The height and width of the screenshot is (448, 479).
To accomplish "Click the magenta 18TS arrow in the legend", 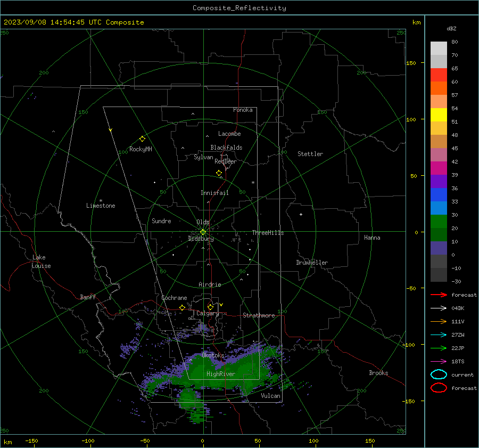I will [x=439, y=362].
